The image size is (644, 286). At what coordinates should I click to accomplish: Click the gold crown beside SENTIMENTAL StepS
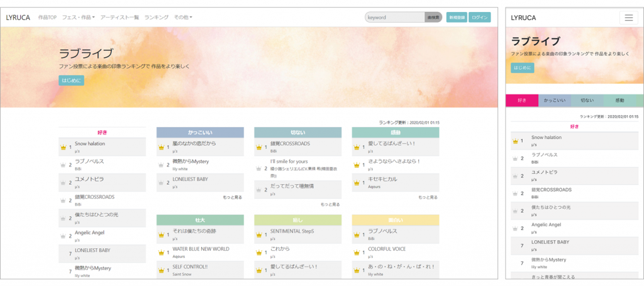[258, 234]
